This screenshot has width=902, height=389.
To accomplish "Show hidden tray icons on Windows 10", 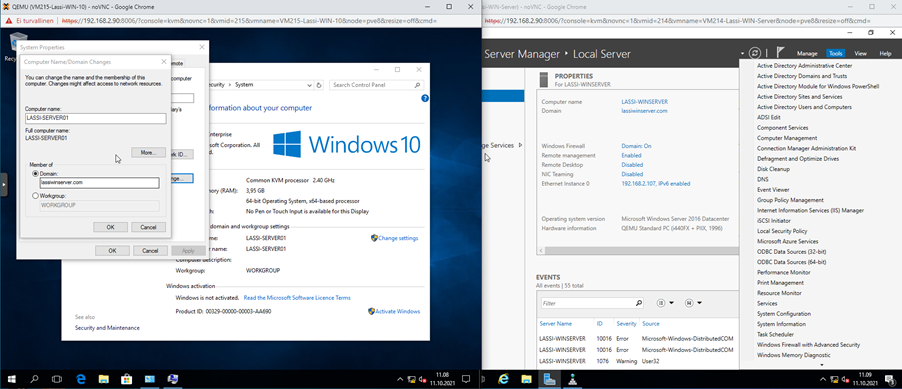I will [401, 380].
